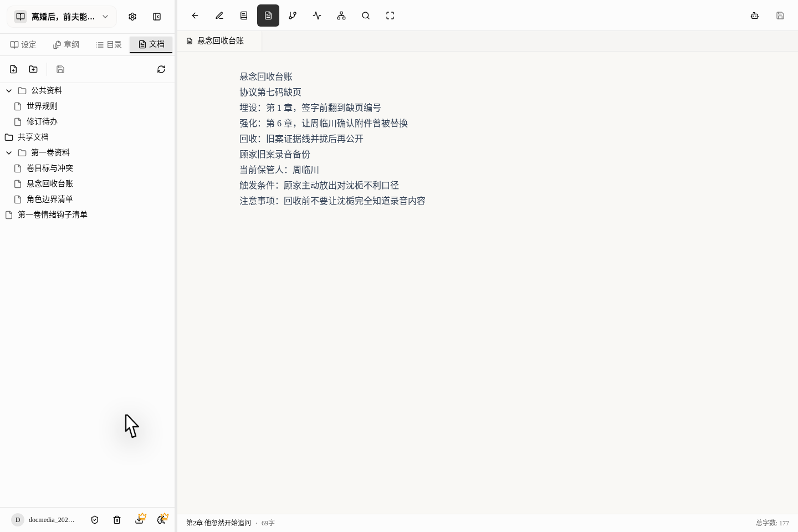Click the new document icon in sidebar

(13, 69)
